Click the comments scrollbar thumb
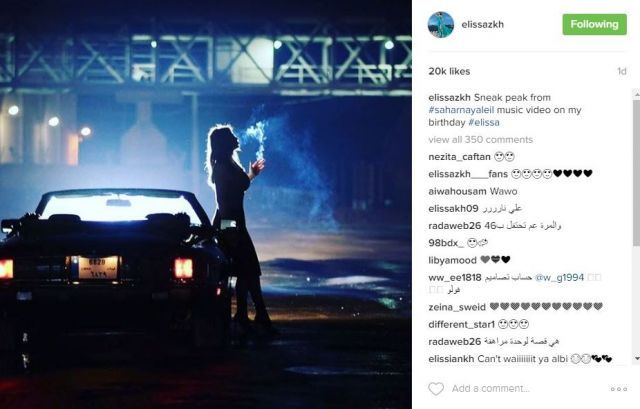This screenshot has height=409, width=640. (637, 171)
